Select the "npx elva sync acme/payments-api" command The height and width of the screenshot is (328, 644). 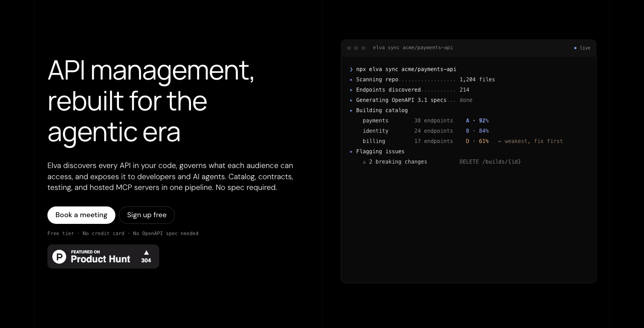[x=406, y=69]
